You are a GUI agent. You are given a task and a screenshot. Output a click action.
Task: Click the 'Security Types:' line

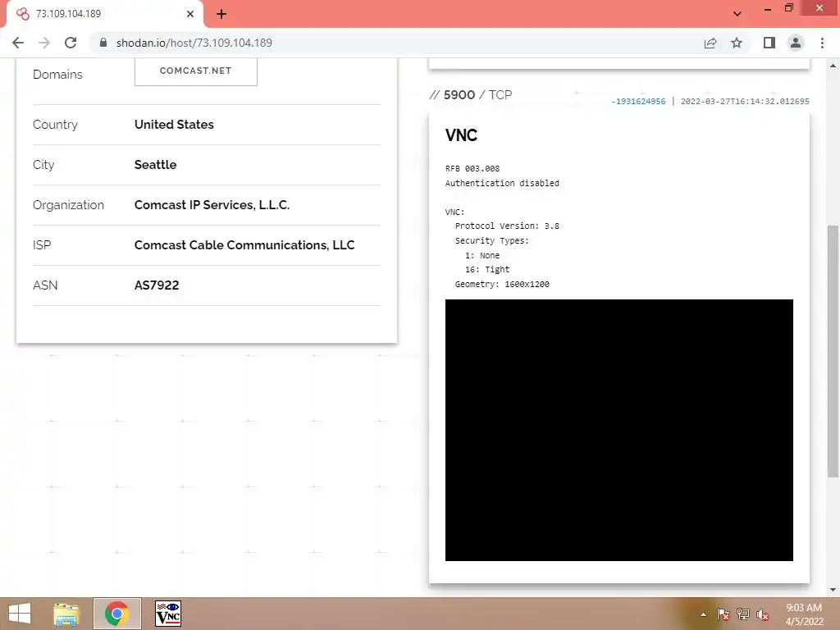point(492,241)
